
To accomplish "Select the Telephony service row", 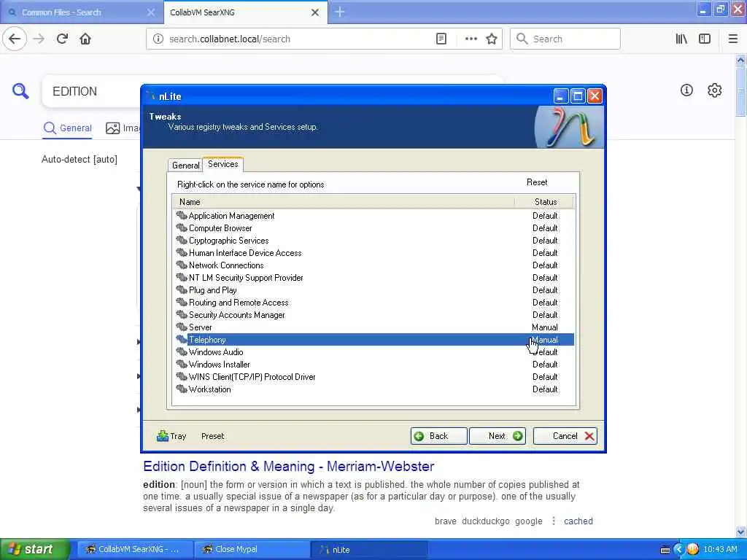I will point(374,340).
